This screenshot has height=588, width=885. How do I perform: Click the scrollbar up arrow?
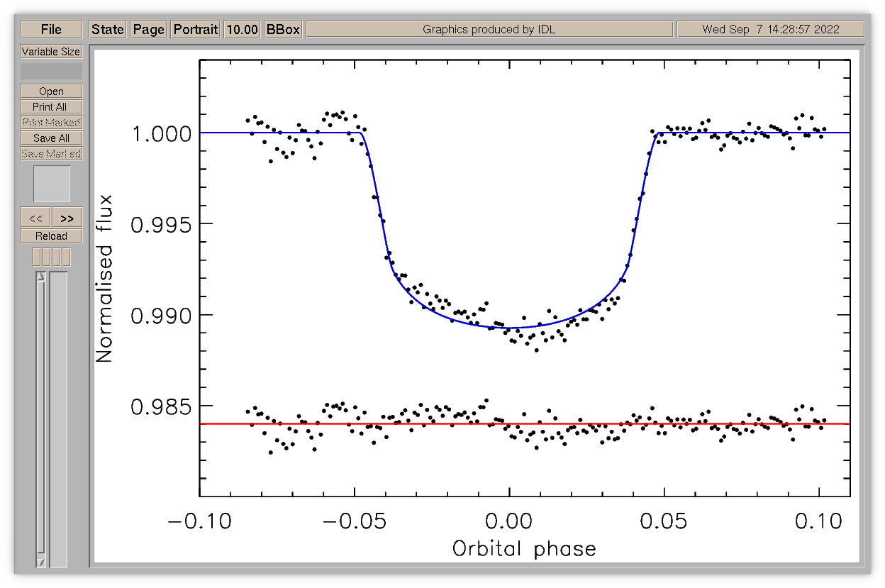pos(40,277)
